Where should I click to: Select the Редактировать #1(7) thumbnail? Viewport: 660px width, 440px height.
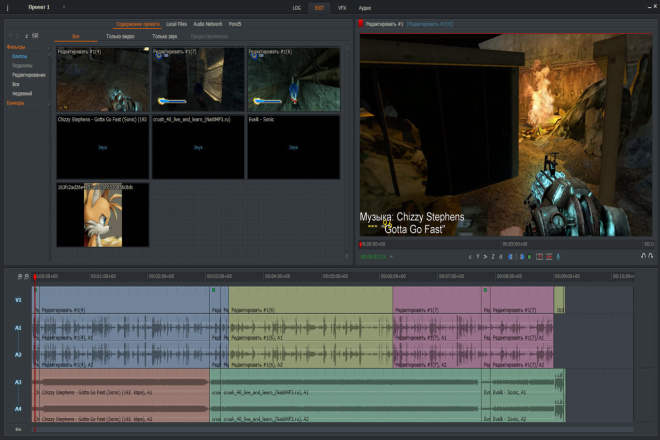[x=198, y=79]
